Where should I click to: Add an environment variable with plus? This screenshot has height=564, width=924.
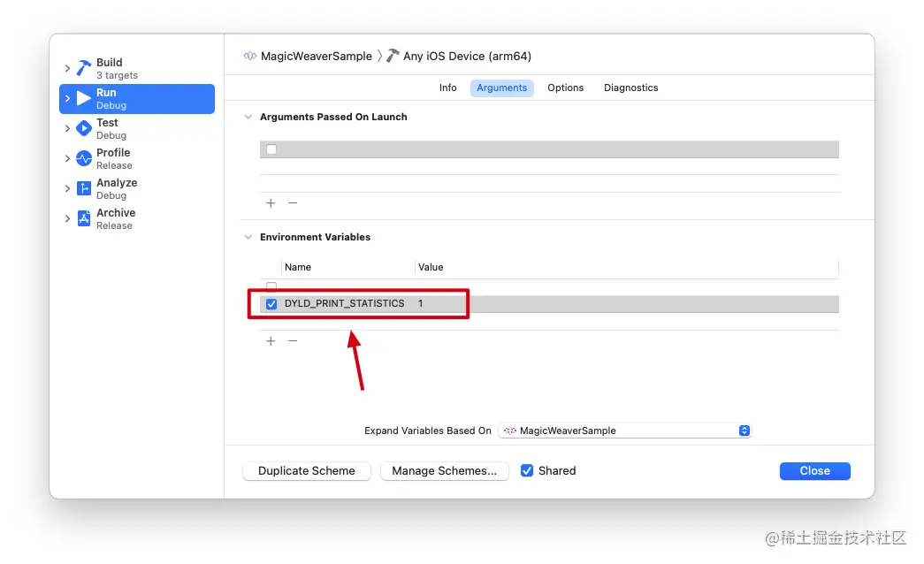coord(271,341)
